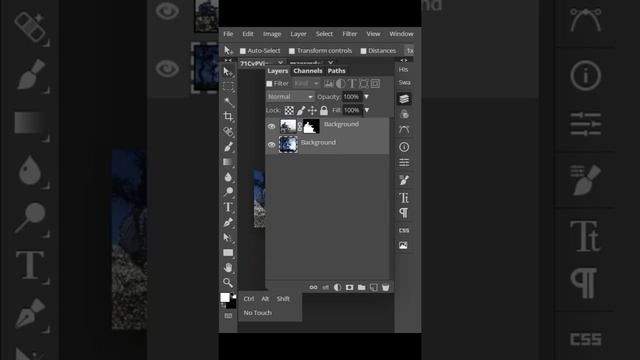Select the Rectangle shape tool
This screenshot has height=360, width=640.
click(228, 253)
